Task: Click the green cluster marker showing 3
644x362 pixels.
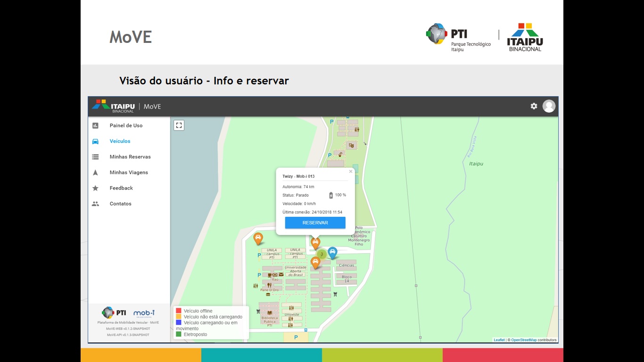Action: [322, 254]
